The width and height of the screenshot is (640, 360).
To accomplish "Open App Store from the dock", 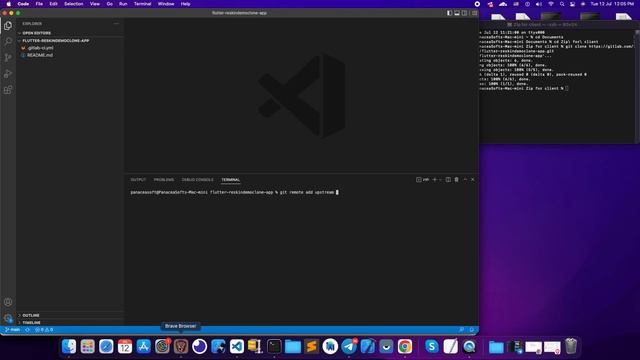I will 144,347.
